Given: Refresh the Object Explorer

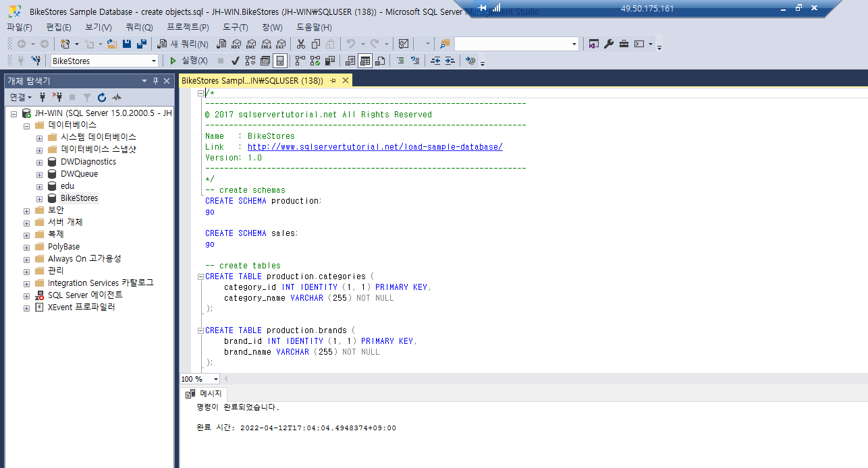Looking at the screenshot, I should click(102, 97).
